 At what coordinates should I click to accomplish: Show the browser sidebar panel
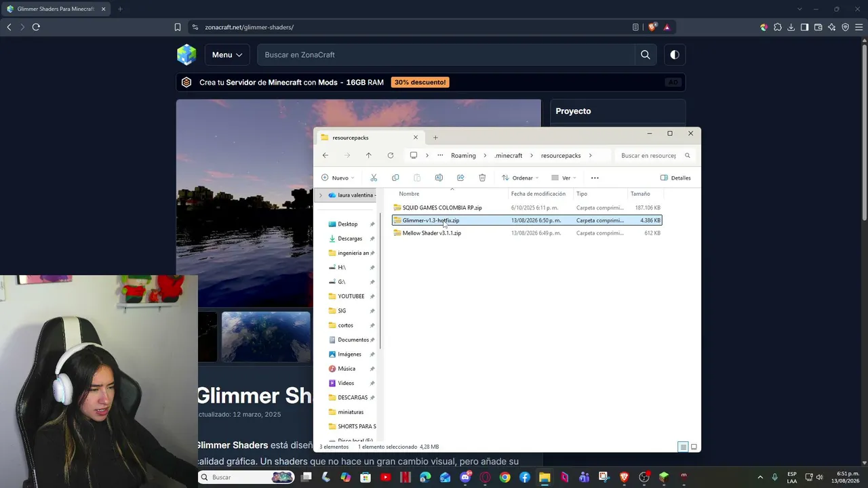804,27
